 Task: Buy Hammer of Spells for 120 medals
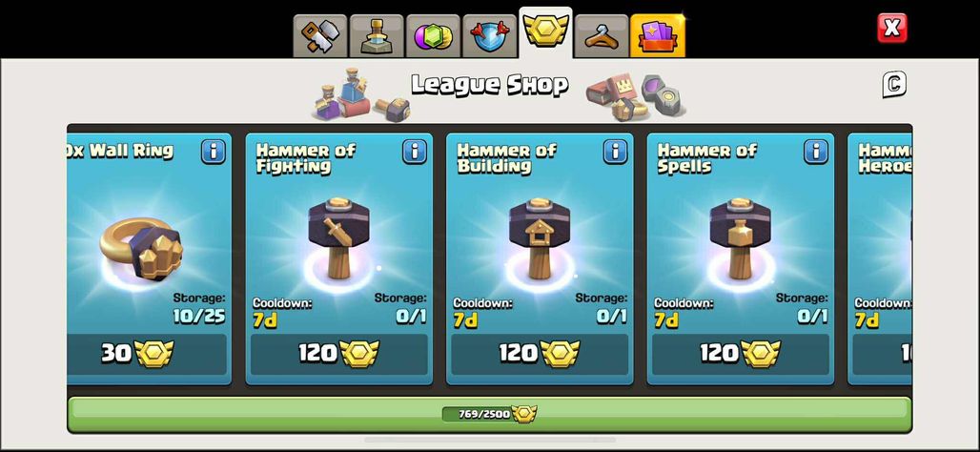tap(741, 354)
